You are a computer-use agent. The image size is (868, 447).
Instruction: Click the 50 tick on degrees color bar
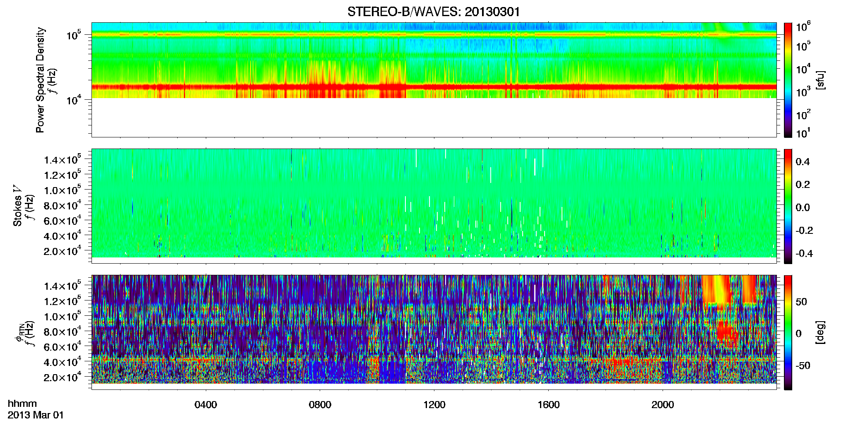(x=801, y=302)
